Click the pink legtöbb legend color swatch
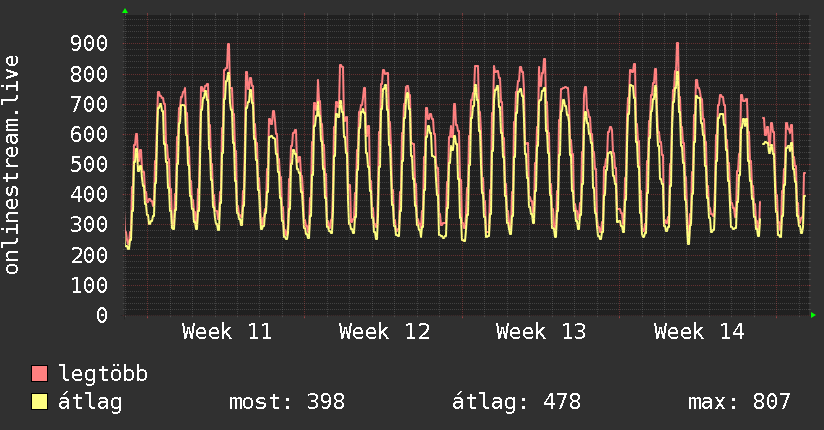The width and height of the screenshot is (824, 430). coord(39,373)
